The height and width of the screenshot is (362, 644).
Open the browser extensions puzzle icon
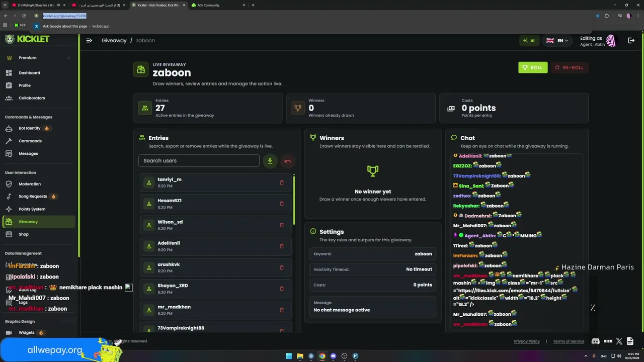[x=606, y=16]
